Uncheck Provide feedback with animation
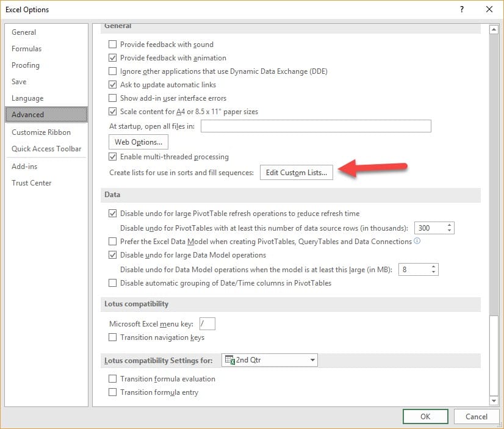Screen dimensions: 504x429 pos(112,58)
